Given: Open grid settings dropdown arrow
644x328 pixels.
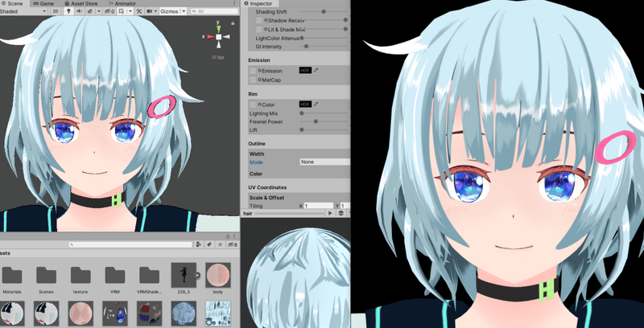Looking at the screenshot, I should tap(130, 11).
